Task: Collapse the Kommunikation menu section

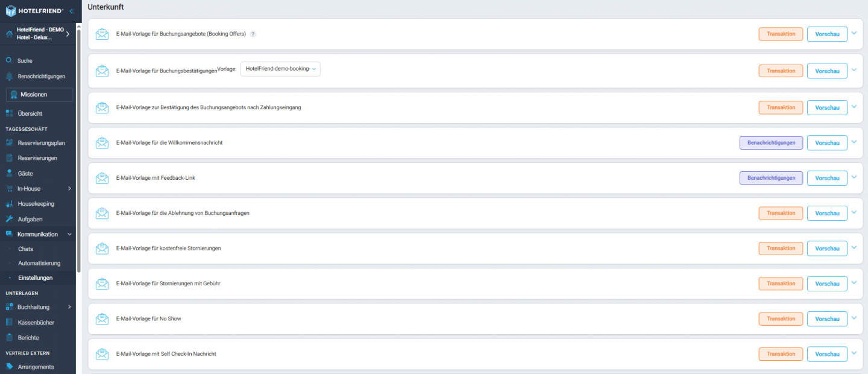Action: click(69, 234)
